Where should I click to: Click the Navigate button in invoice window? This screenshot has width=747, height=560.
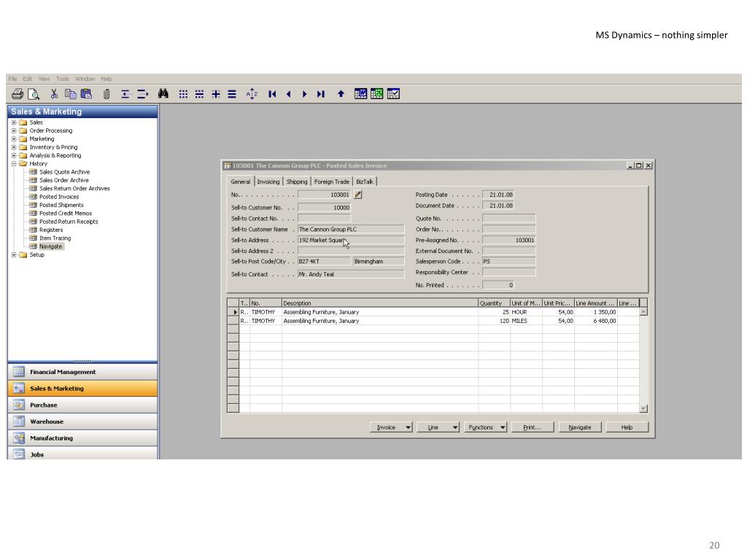580,427
